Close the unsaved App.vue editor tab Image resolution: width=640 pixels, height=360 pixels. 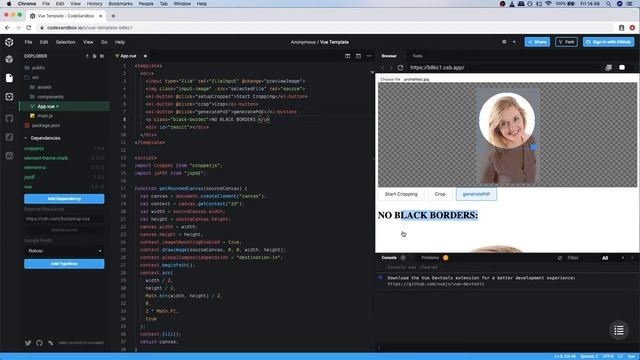[x=145, y=56]
